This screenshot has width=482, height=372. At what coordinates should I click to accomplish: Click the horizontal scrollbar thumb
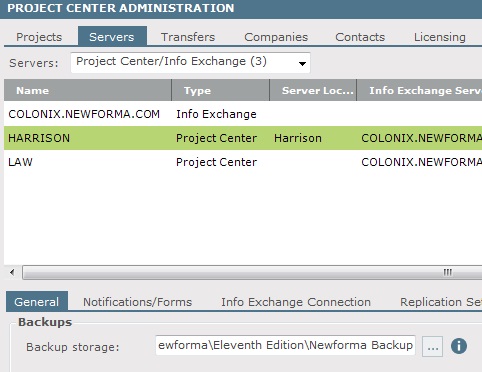(252, 272)
